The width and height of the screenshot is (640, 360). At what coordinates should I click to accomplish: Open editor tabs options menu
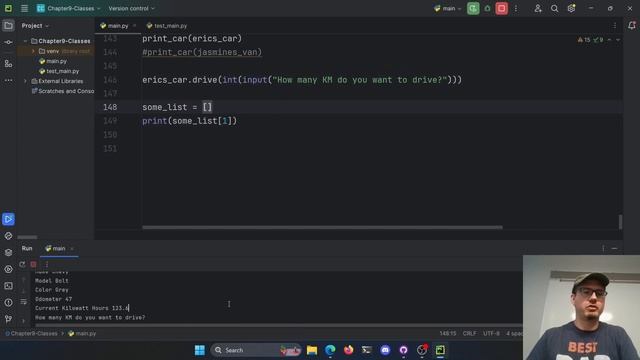[615, 26]
